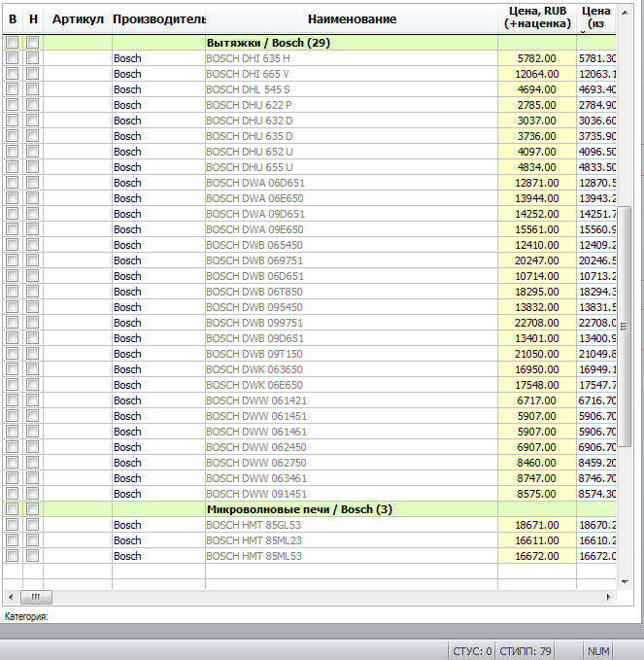The width and height of the screenshot is (644, 660).
Task: Click the horizontal scrollbar right arrow
Action: [608, 597]
